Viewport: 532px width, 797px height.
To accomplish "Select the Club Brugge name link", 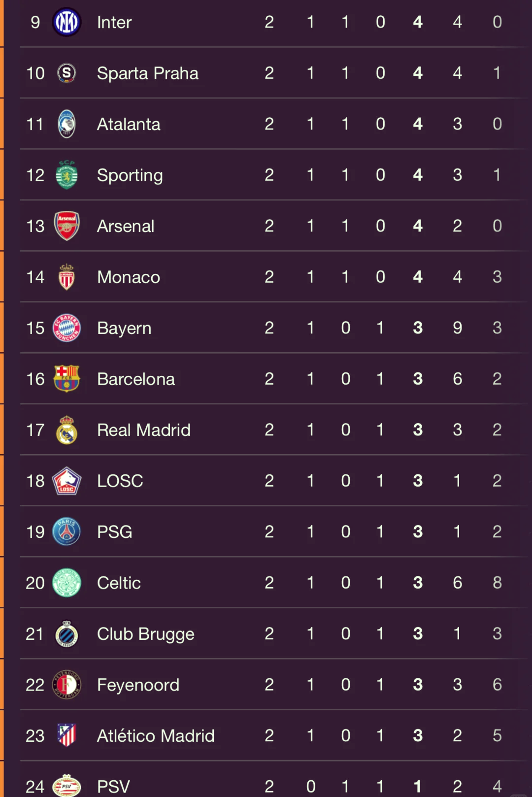I will [x=145, y=634].
